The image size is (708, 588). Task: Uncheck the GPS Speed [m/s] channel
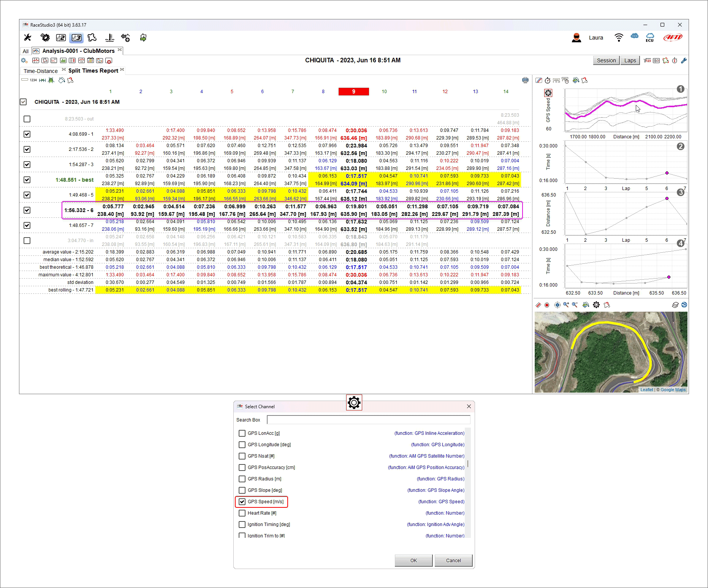point(242,502)
